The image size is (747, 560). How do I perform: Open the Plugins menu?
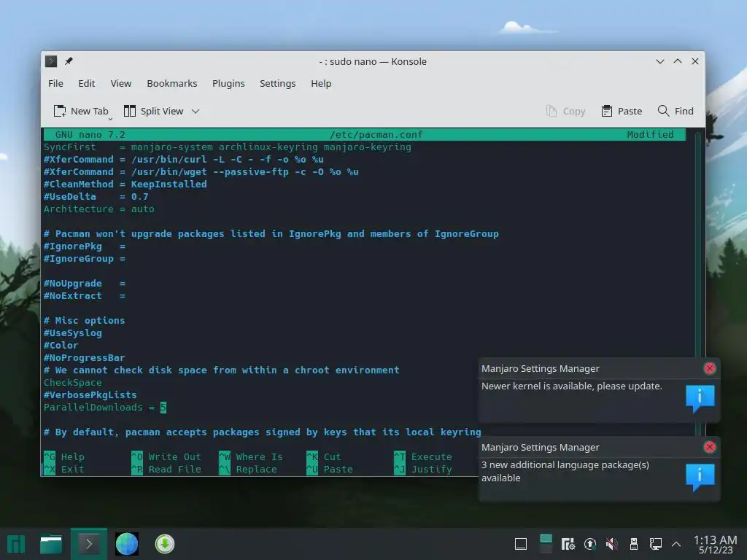click(228, 83)
